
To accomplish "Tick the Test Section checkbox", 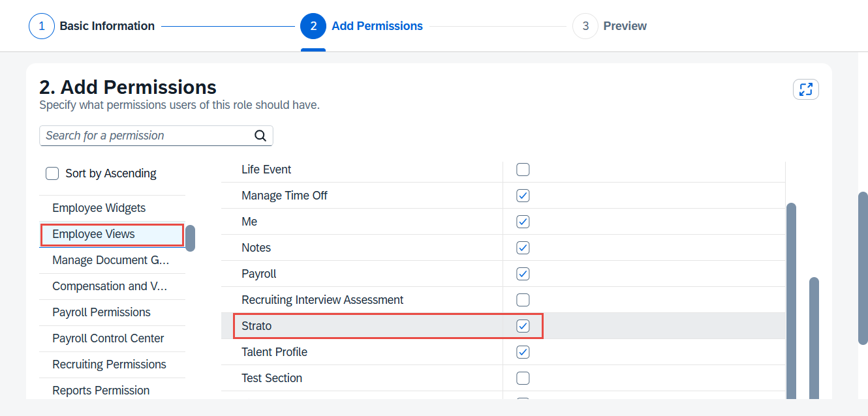I will pyautogui.click(x=523, y=378).
